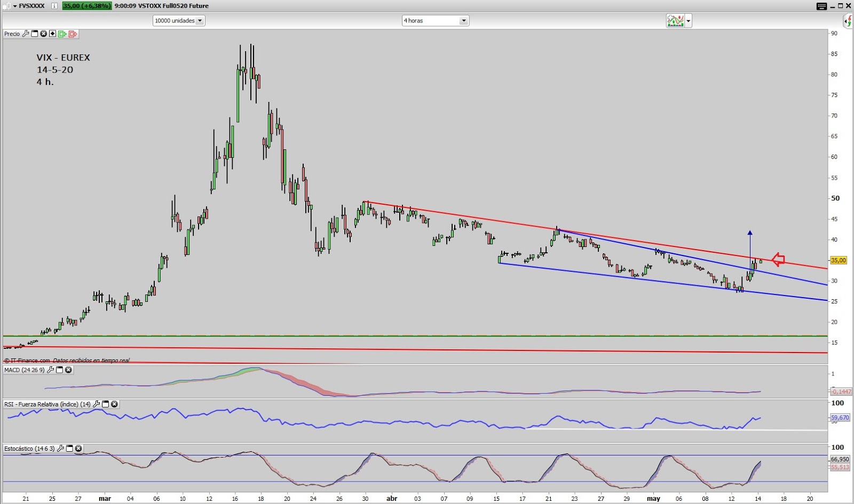Click the 15 price axis label

point(834,342)
